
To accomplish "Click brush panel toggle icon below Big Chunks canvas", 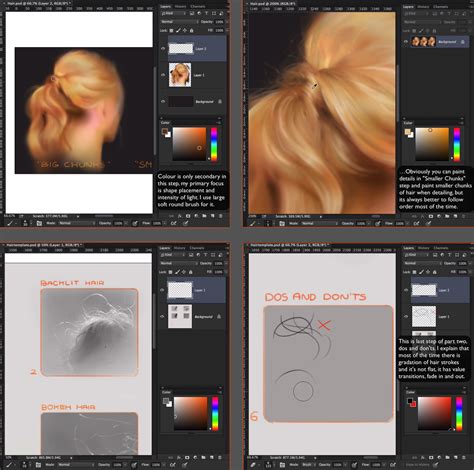I will (39, 223).
